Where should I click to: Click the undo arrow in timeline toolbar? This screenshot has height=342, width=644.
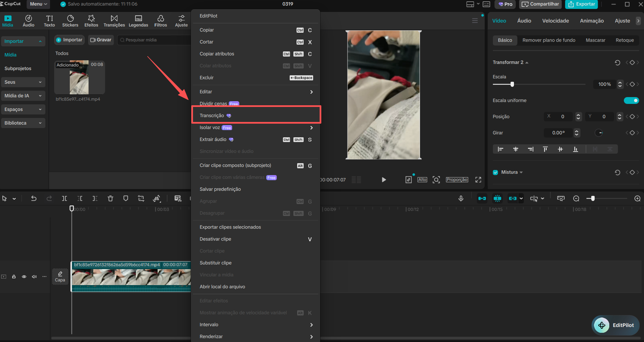(34, 198)
